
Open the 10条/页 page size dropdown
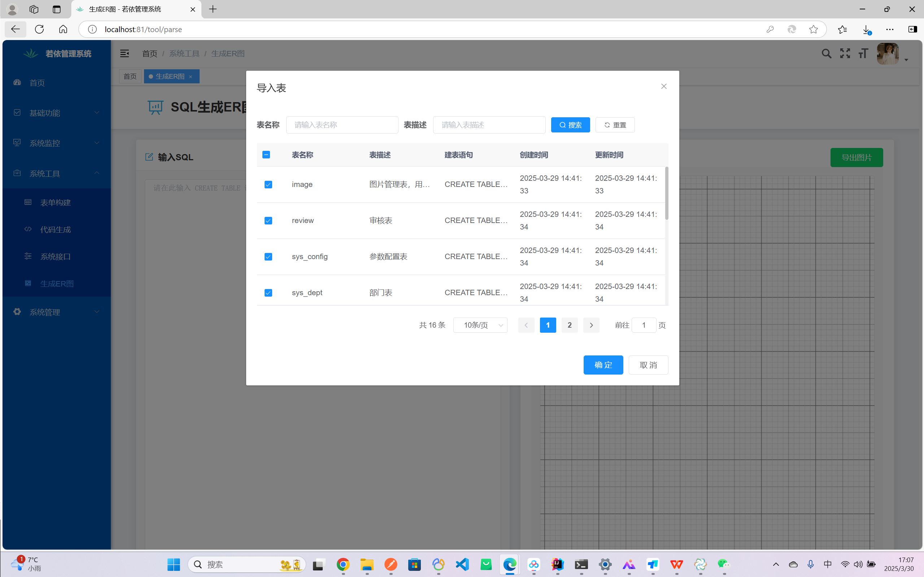[x=480, y=325]
